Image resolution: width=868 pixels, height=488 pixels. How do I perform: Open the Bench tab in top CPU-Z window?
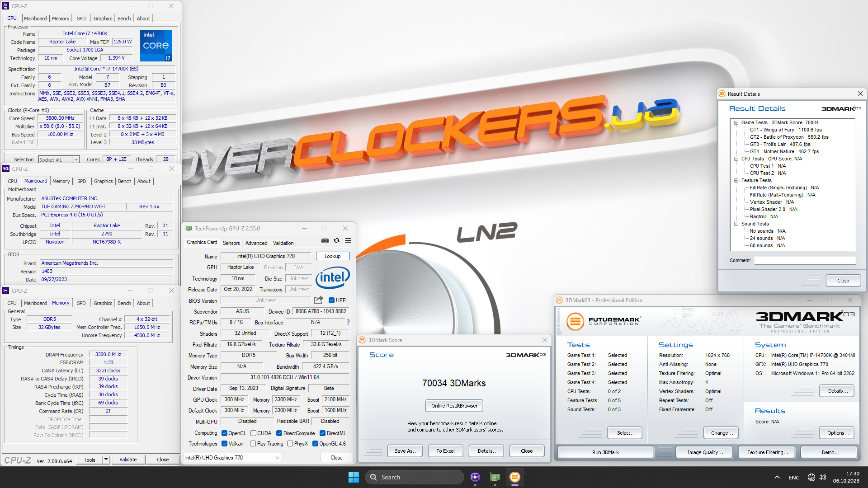124,19
